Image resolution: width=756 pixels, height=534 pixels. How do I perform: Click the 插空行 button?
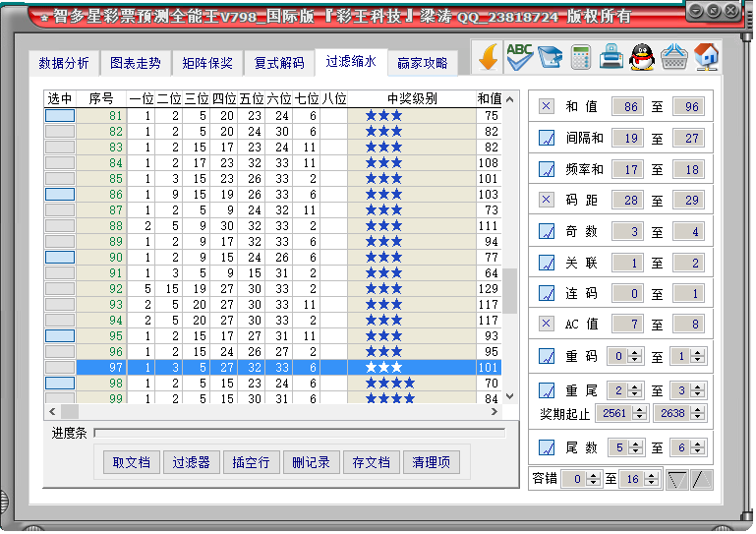pyautogui.click(x=252, y=462)
